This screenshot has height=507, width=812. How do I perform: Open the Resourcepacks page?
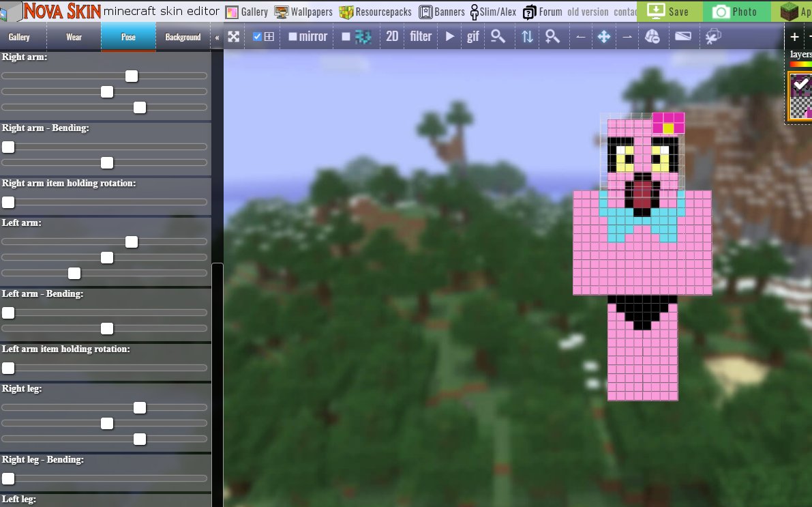coord(376,12)
